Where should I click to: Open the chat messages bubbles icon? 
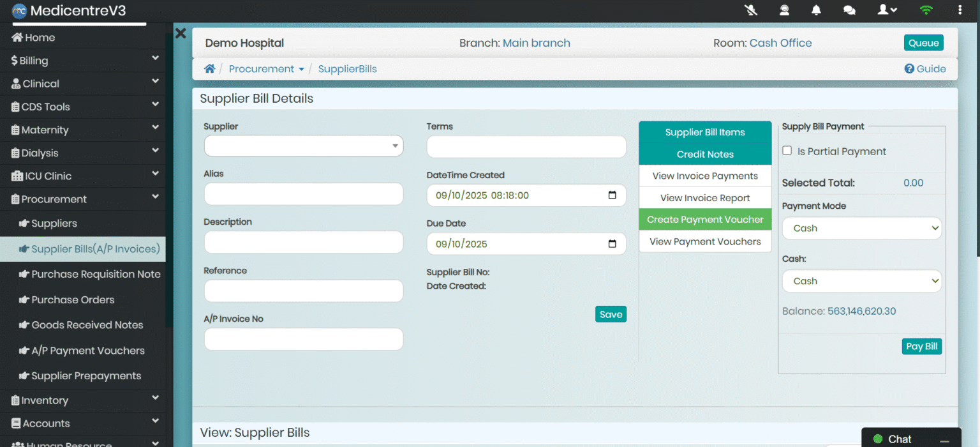(x=849, y=10)
